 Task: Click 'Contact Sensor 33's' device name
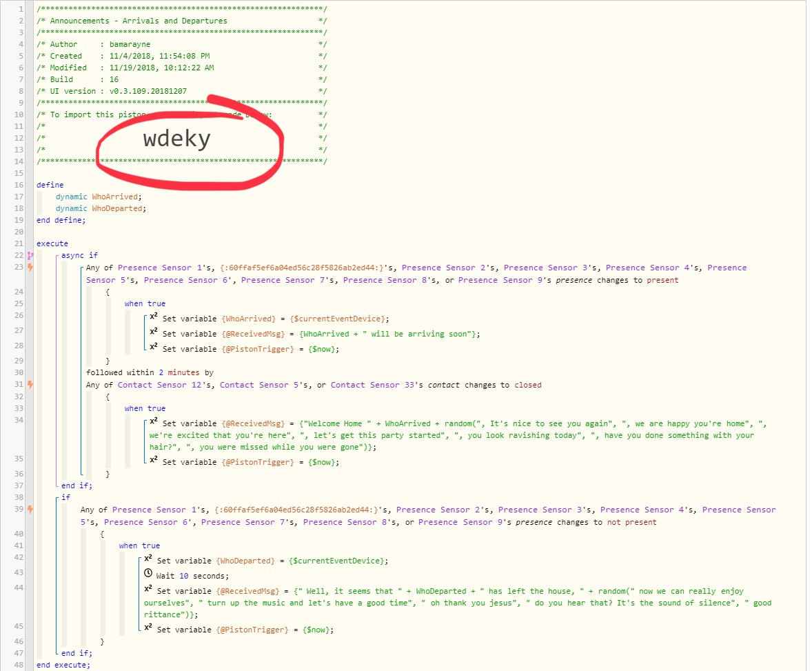point(377,385)
